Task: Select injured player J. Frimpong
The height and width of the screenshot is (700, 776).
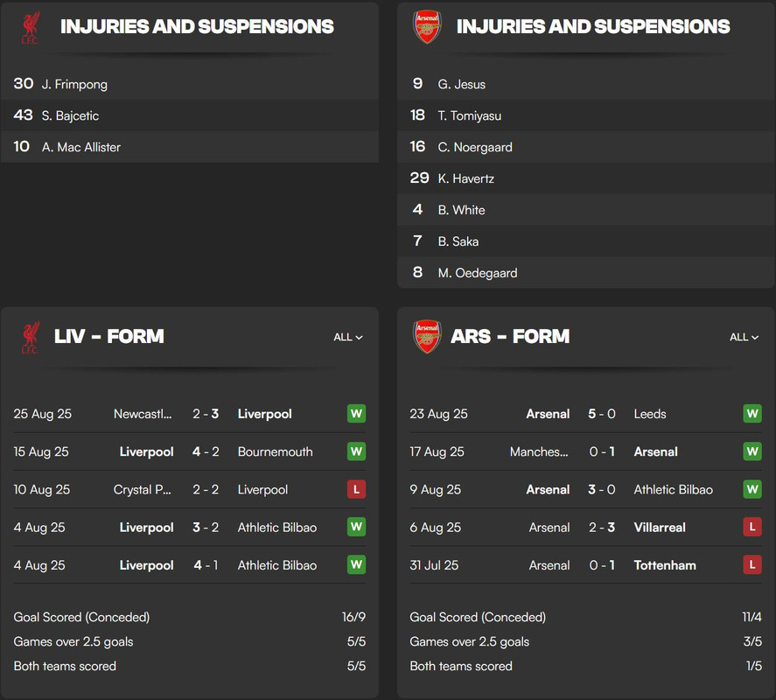Action: [x=190, y=84]
